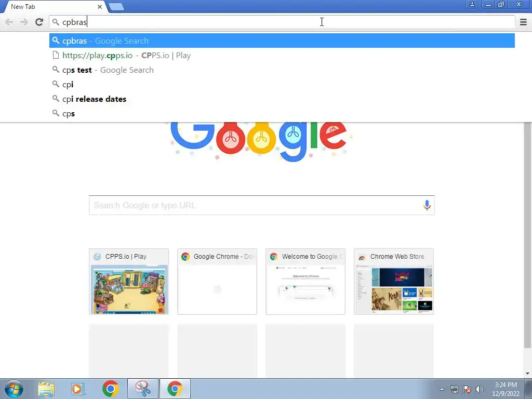
Task: Select the 'cps' search suggestion
Action: click(282, 114)
